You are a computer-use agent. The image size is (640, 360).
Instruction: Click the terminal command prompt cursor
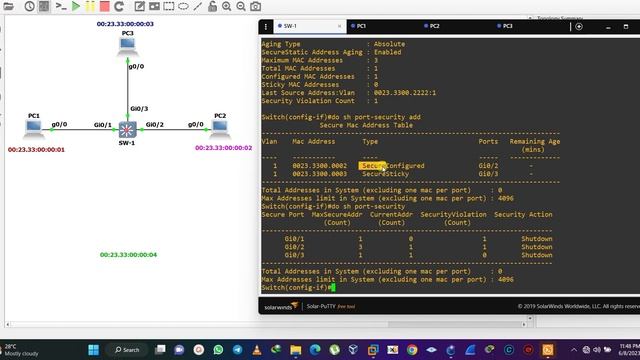333,288
